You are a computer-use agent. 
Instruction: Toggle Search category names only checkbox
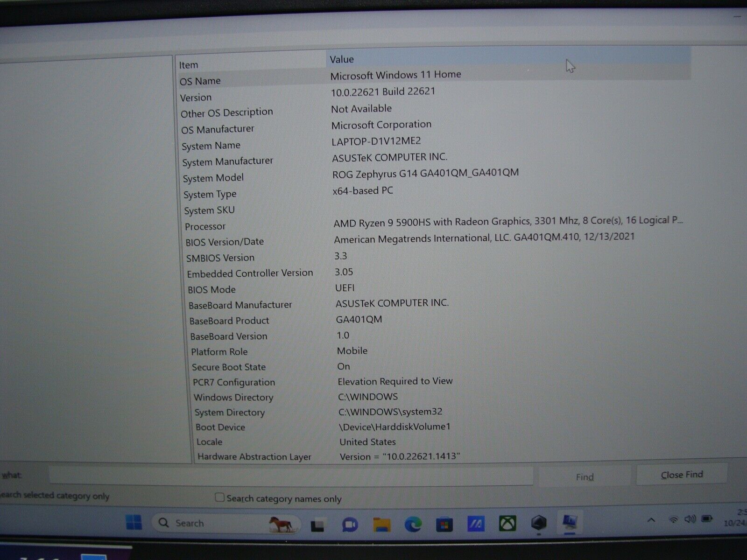[219, 497]
